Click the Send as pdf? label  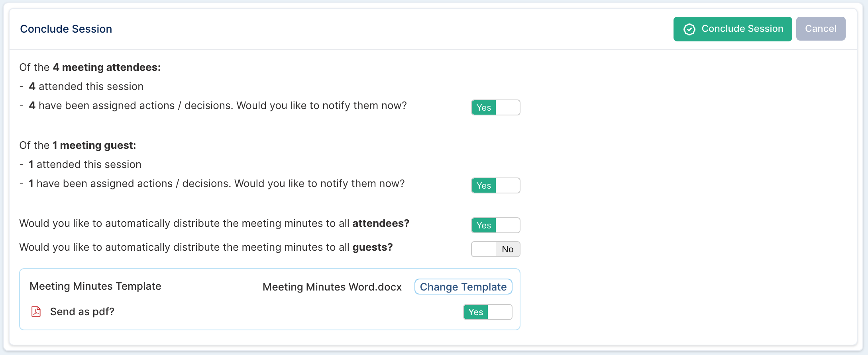pos(82,312)
